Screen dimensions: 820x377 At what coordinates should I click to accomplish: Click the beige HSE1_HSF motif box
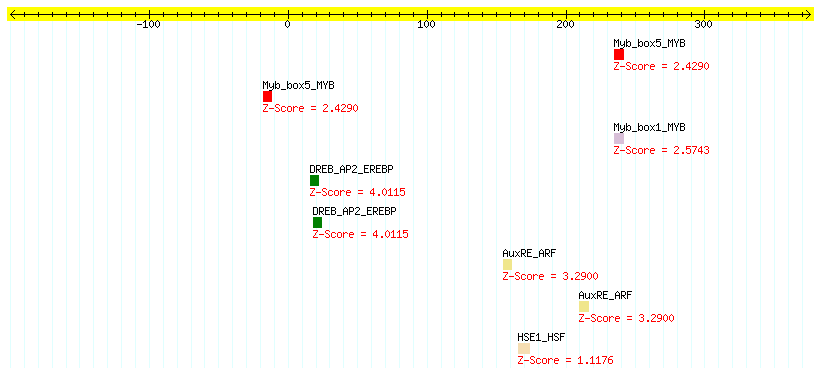click(x=523, y=348)
